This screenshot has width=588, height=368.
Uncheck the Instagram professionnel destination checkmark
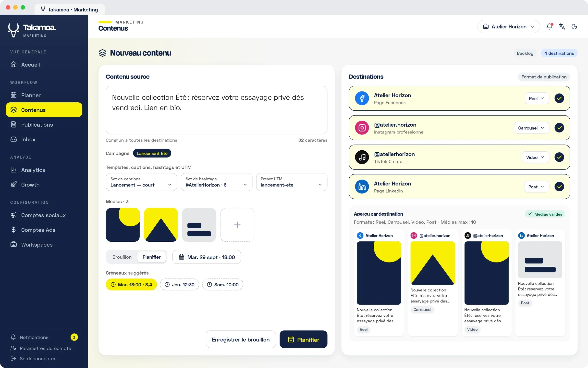(x=559, y=128)
